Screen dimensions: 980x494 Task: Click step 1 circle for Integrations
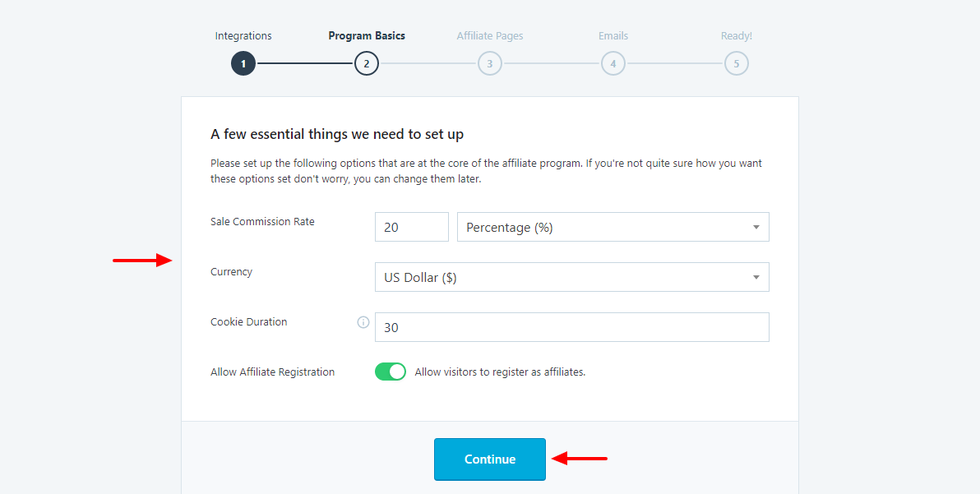click(x=243, y=63)
